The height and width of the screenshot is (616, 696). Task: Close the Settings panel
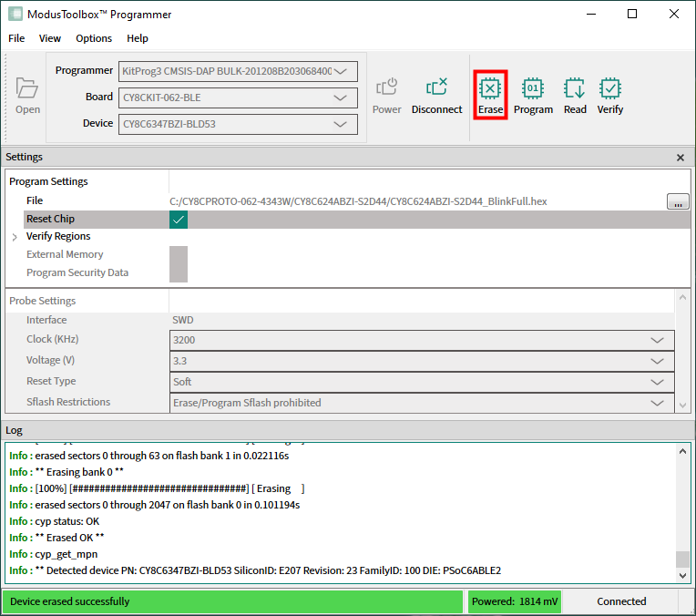coord(680,158)
